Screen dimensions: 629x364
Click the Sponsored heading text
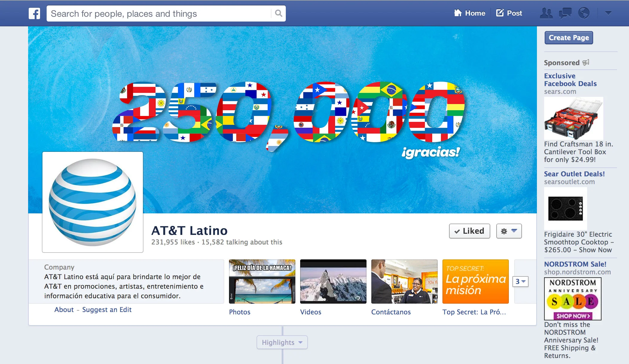(x=562, y=63)
